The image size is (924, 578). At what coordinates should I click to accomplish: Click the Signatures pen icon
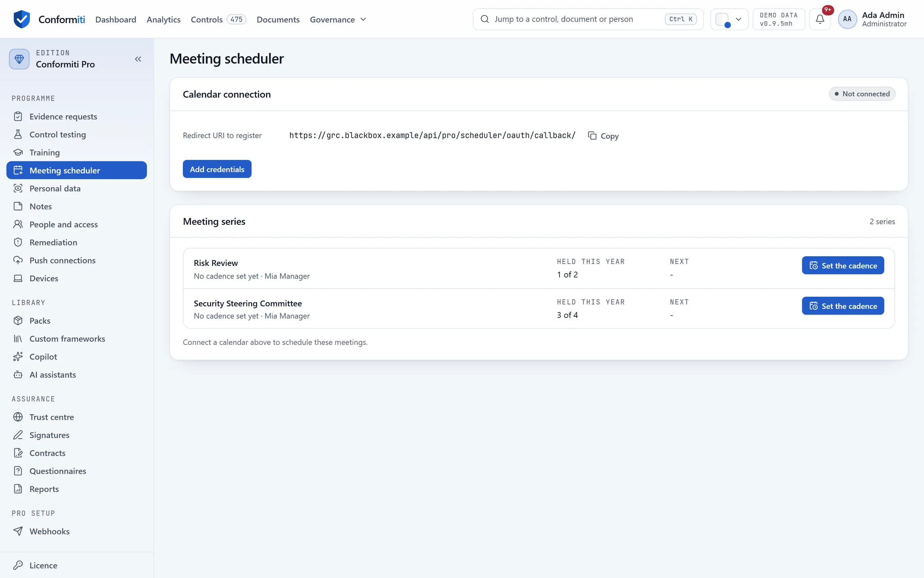(x=18, y=435)
